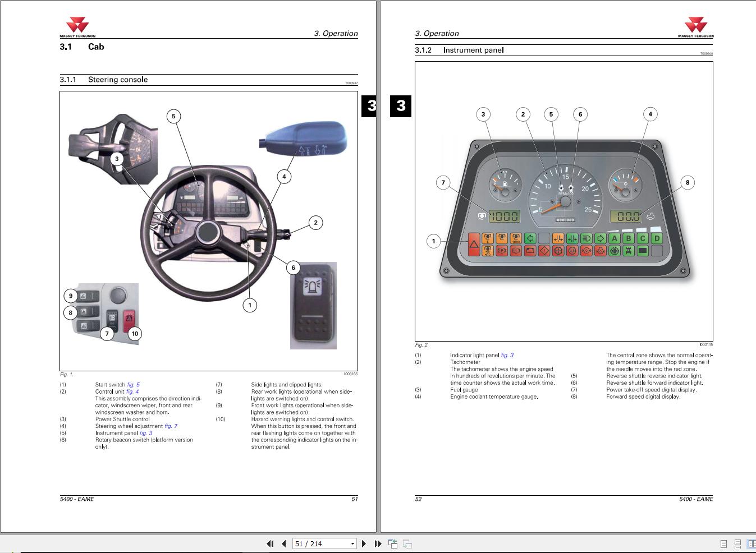Click 'Engine coolant temperature gauge.' text
Screen dimensions: 756x553
tap(494, 397)
